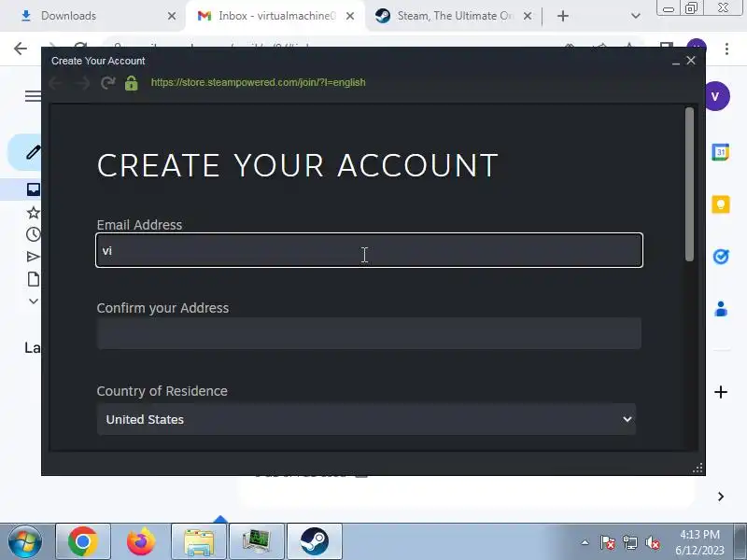Open Gmail Sent folder icon
Viewport: 747px width, 560px height.
tap(34, 258)
